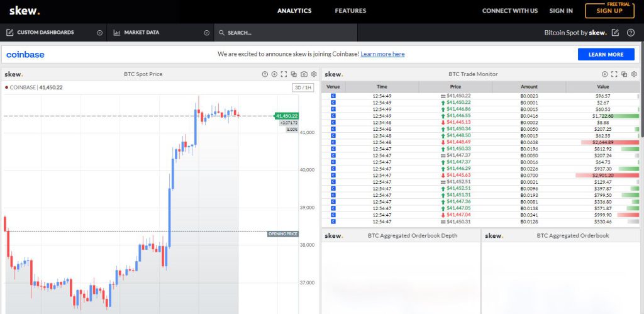The width and height of the screenshot is (644, 314).
Task: Click the $2,644.89 value cell
Action: pos(602,142)
